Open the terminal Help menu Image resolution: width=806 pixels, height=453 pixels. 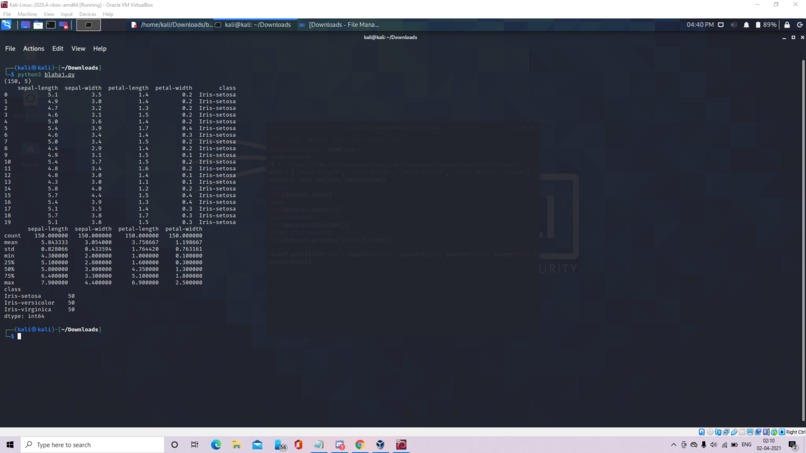click(100, 48)
